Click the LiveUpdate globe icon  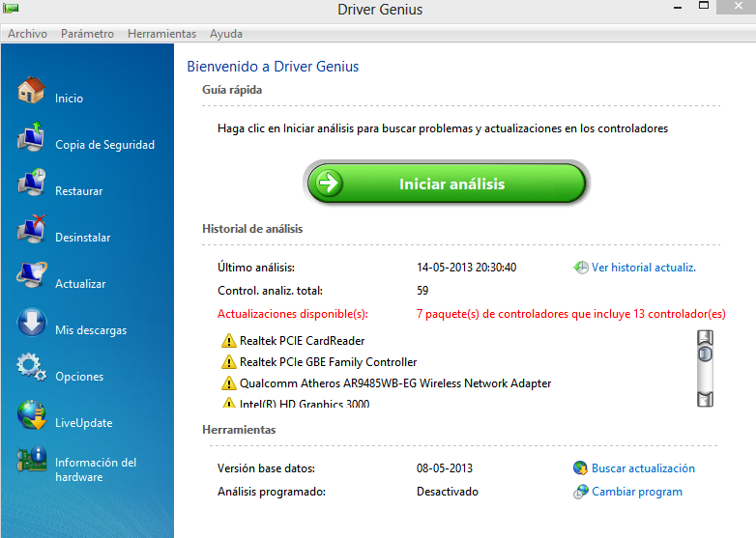(x=31, y=414)
